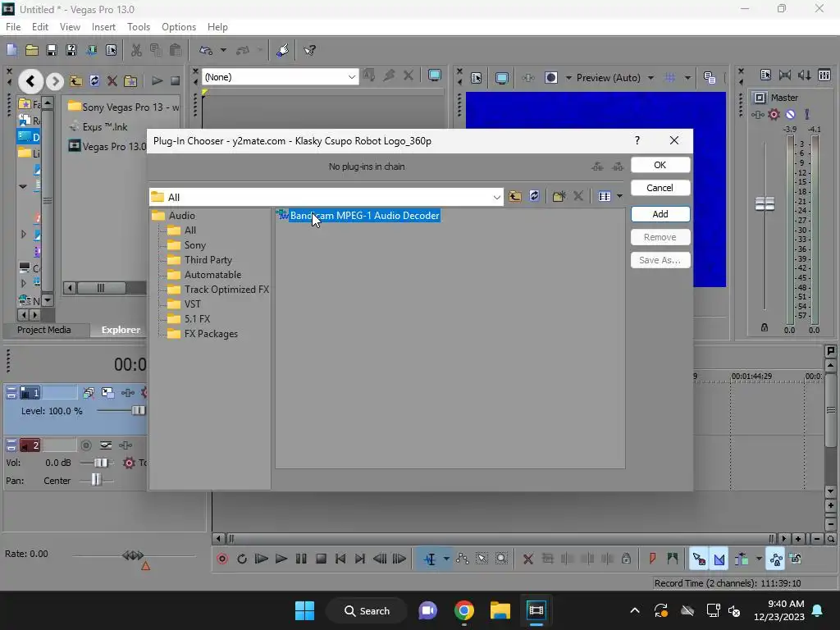Click the Record button in transport bar
This screenshot has height=630, width=840.
pos(222,559)
